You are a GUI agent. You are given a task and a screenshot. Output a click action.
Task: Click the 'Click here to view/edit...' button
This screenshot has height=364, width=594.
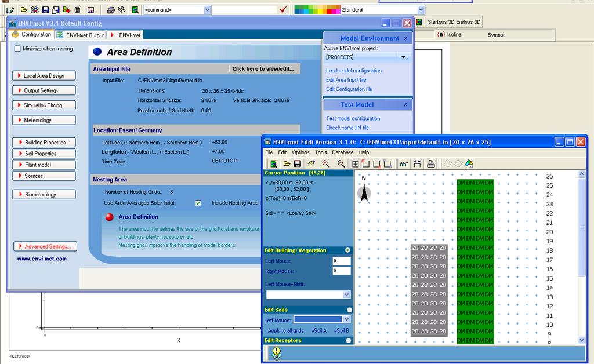pos(263,69)
